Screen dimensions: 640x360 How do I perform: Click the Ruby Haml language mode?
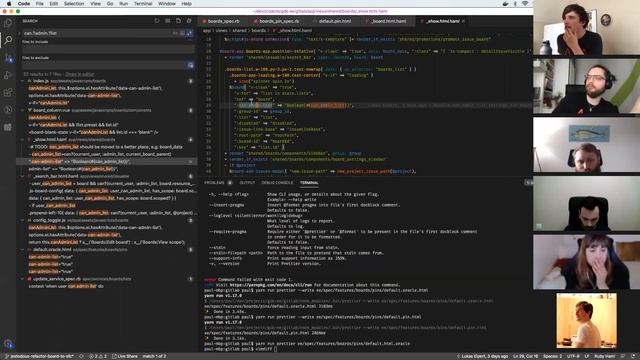604,356
